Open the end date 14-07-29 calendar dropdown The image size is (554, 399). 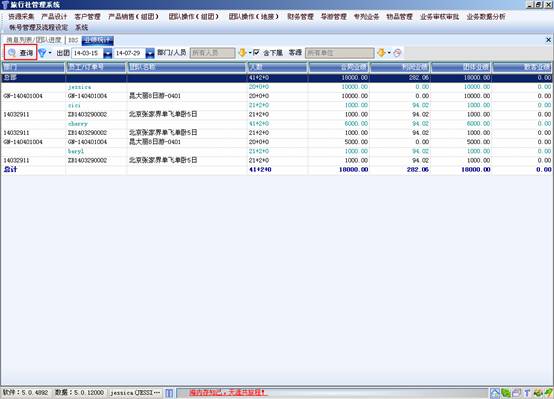coord(150,53)
